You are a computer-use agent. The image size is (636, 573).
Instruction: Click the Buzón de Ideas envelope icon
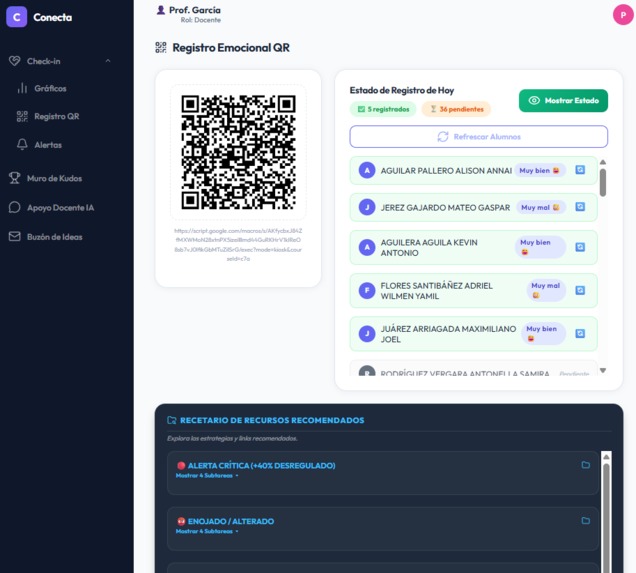(15, 236)
